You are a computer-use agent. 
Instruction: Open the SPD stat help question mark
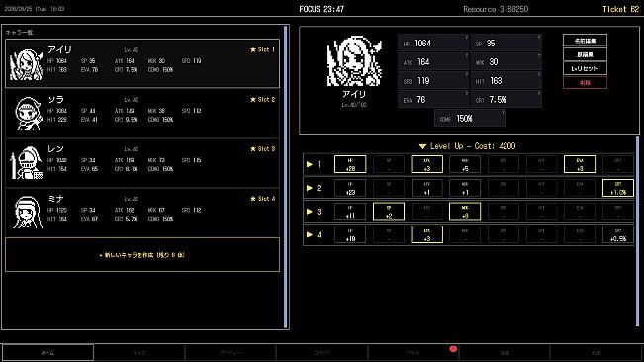(x=467, y=75)
